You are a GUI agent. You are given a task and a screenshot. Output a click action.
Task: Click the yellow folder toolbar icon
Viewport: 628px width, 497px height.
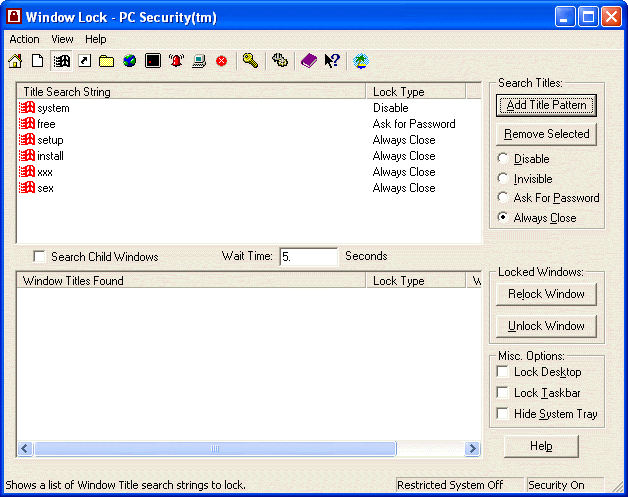coord(106,61)
